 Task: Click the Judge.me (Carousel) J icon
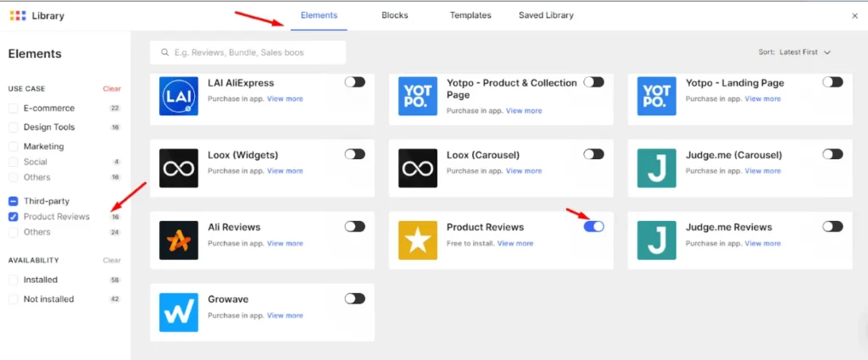(x=657, y=168)
